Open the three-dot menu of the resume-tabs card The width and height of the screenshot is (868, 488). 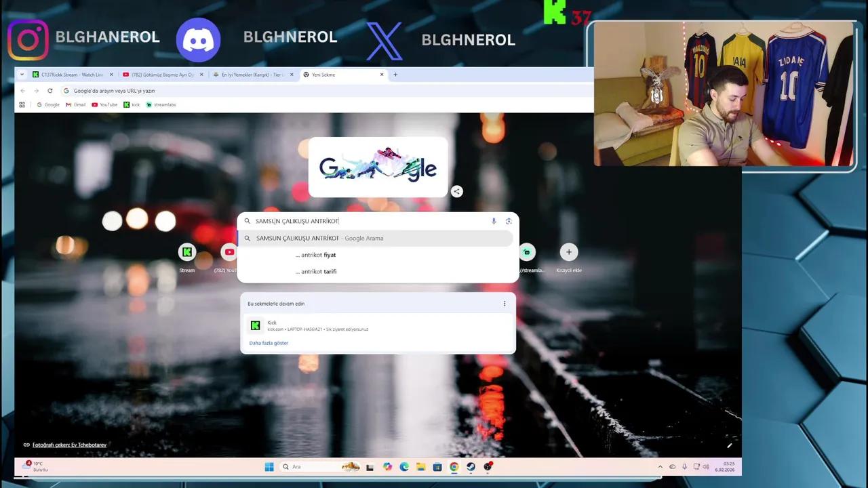click(505, 304)
